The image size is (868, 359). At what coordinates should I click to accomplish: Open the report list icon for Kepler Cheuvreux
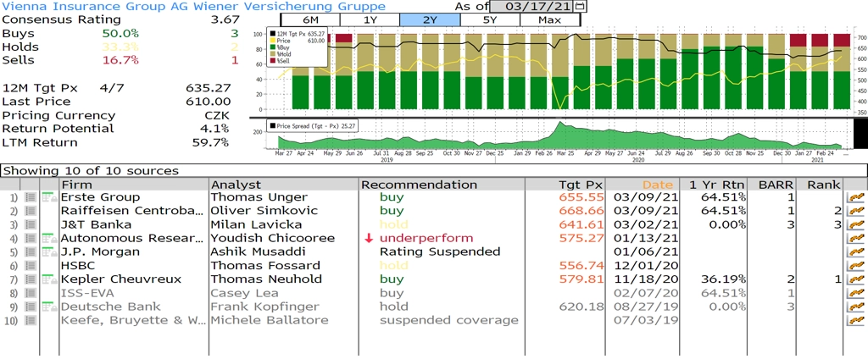[x=31, y=279]
